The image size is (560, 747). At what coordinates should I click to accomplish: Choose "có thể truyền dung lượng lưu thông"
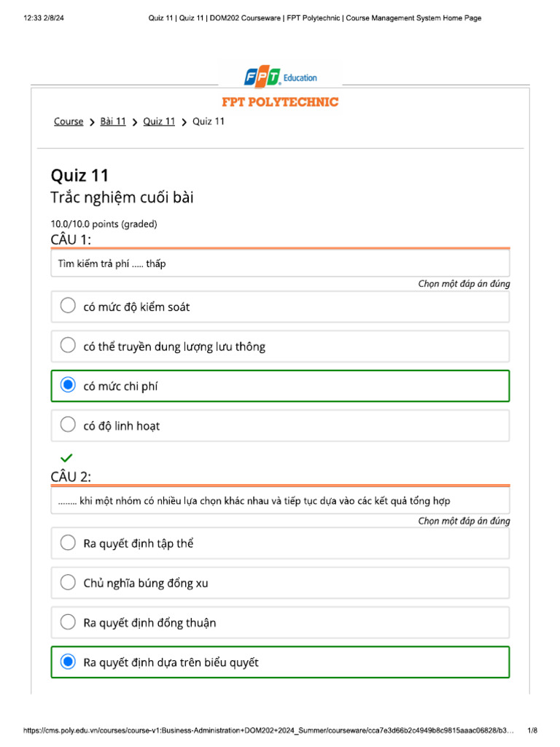point(68,346)
